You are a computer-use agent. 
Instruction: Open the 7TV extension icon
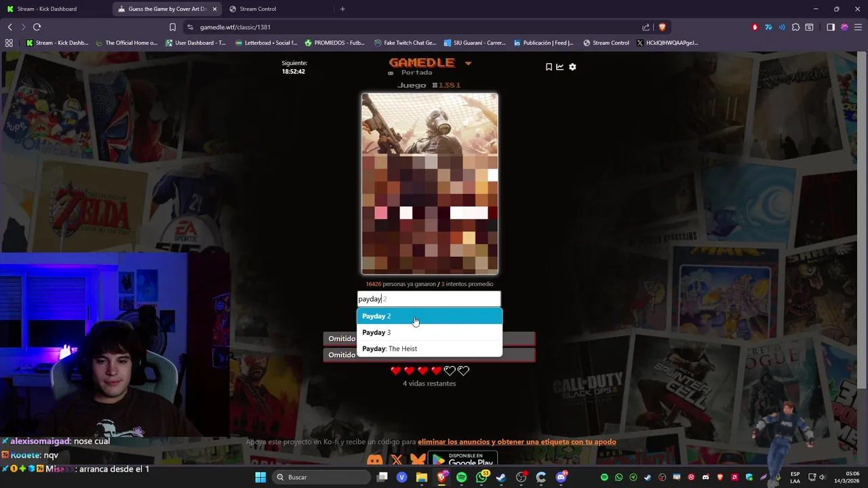coord(768,27)
